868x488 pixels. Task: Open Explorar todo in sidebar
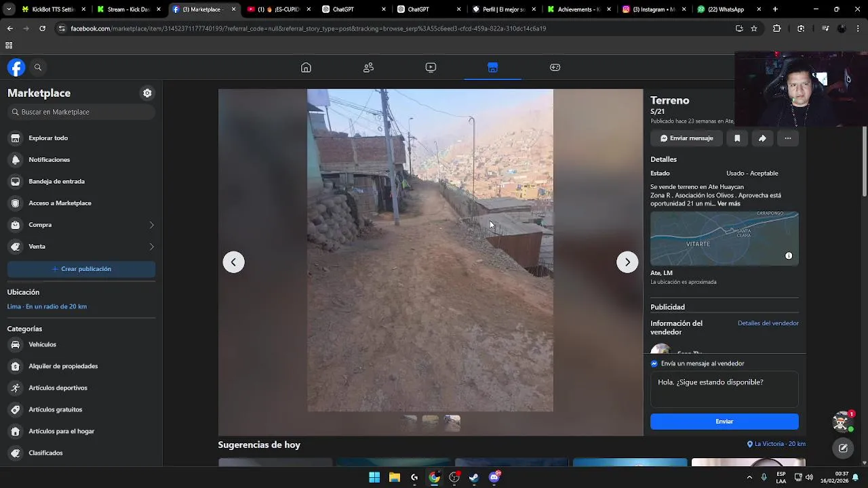point(81,138)
